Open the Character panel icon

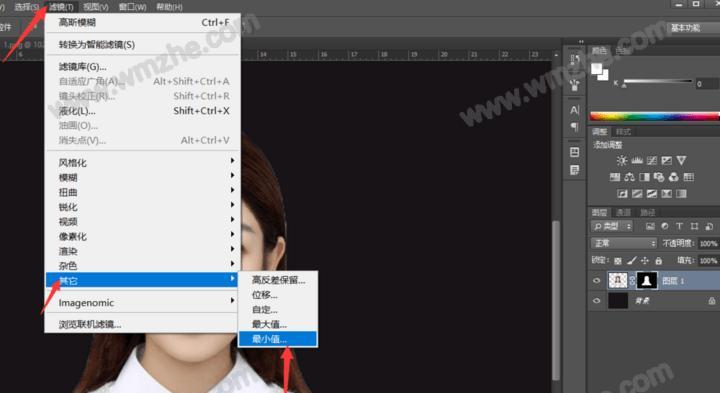pos(574,110)
